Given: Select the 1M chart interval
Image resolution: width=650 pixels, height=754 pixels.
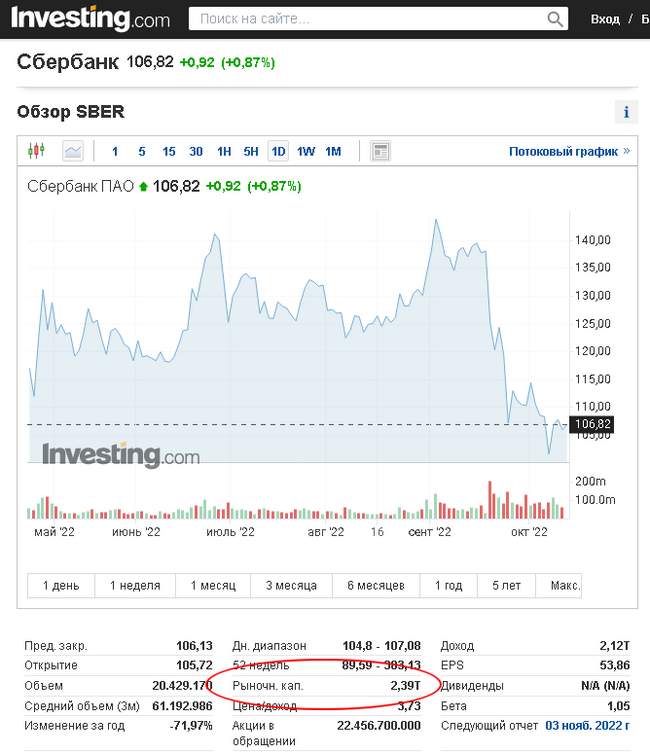Looking at the screenshot, I should pyautogui.click(x=333, y=152).
